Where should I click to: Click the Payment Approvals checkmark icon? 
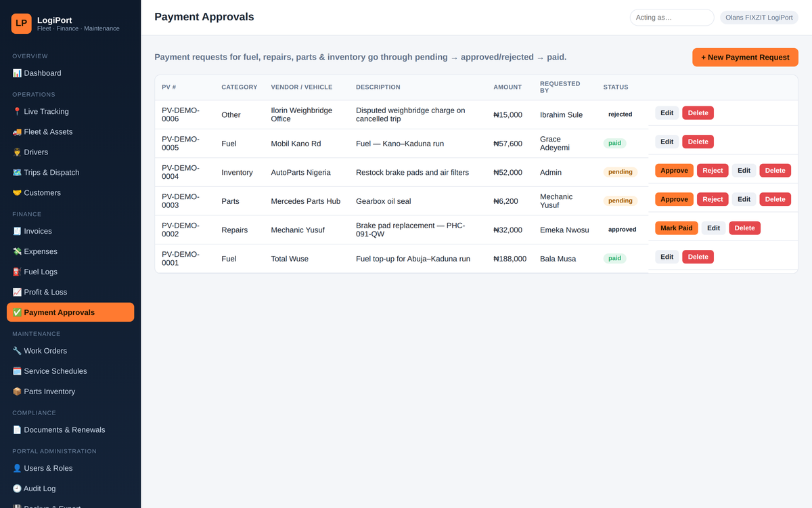pyautogui.click(x=17, y=313)
